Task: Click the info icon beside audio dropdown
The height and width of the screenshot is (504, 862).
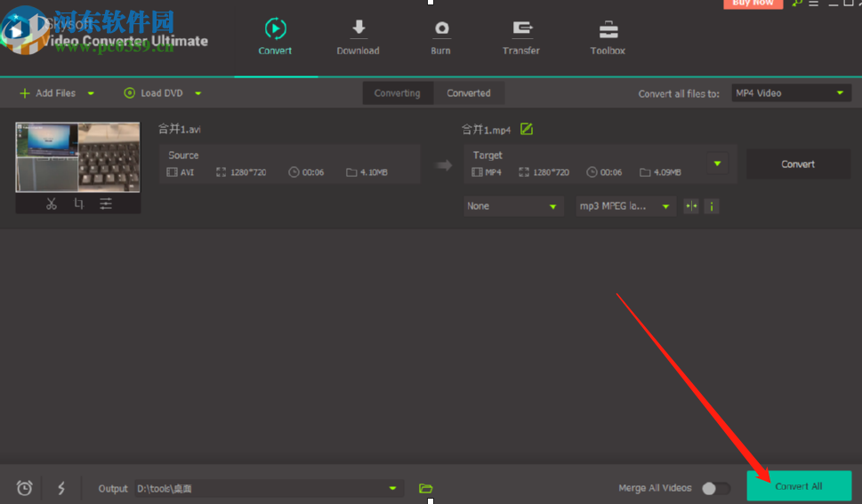Action: point(712,206)
